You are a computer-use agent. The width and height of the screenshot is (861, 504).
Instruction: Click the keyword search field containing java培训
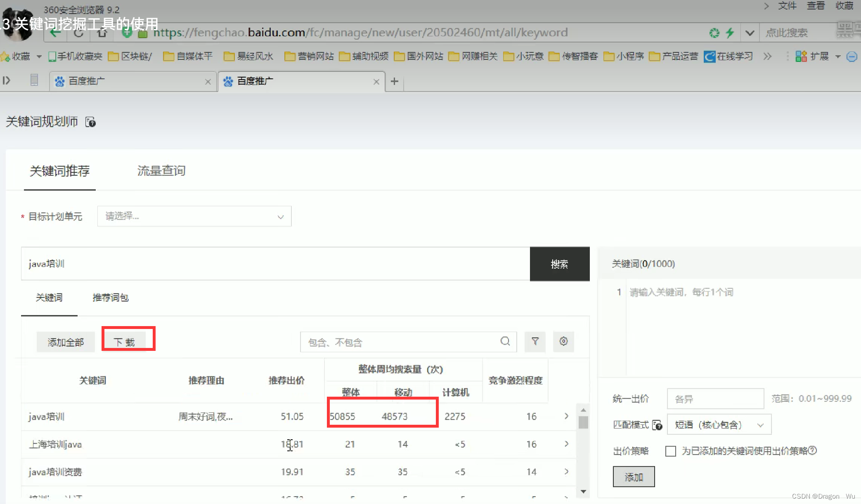(x=275, y=264)
